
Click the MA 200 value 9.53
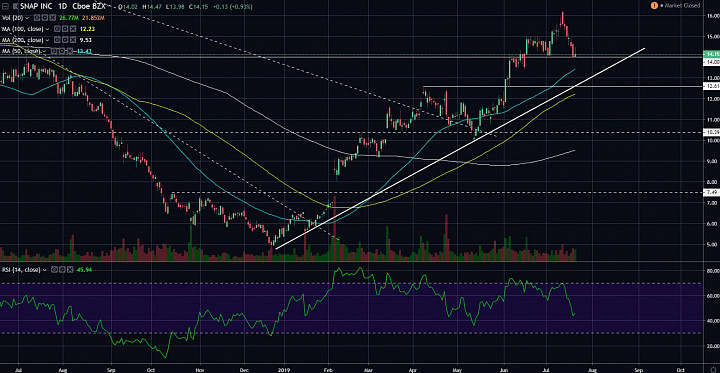tap(85, 40)
